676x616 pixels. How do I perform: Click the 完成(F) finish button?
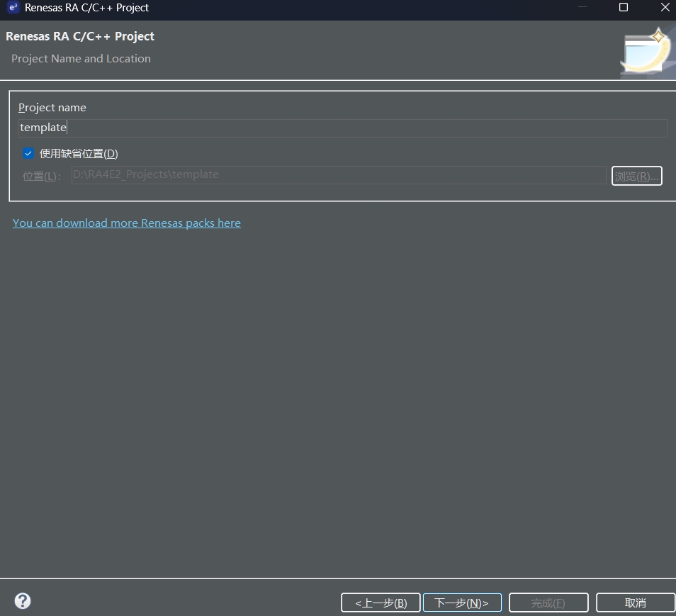click(548, 603)
